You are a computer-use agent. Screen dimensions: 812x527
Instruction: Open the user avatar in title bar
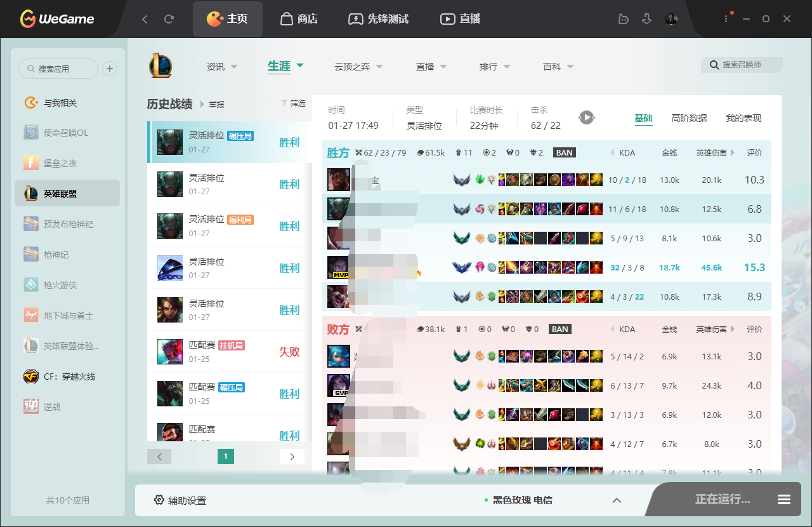(671, 19)
